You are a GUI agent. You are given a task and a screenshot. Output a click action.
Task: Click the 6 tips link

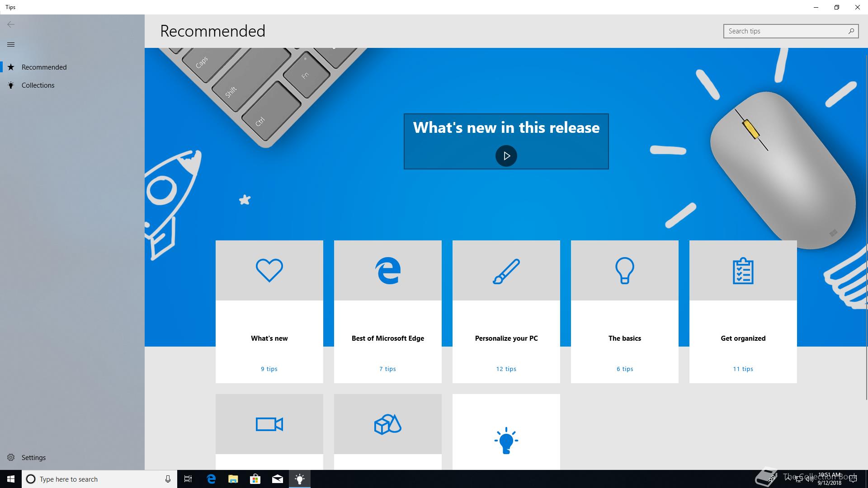coord(625,369)
